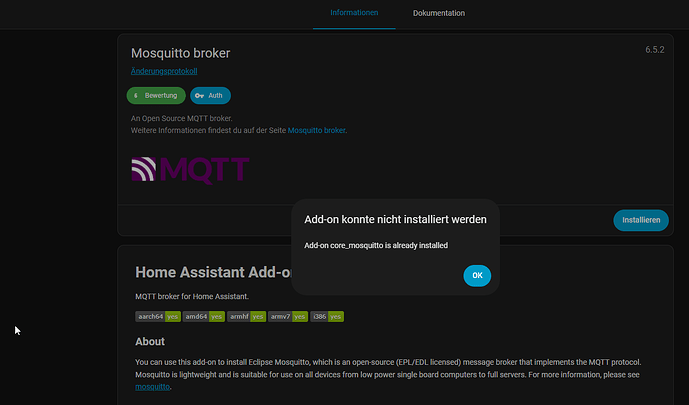Open the Dokumentation tab
Screen dimensions: 689x405
point(439,13)
